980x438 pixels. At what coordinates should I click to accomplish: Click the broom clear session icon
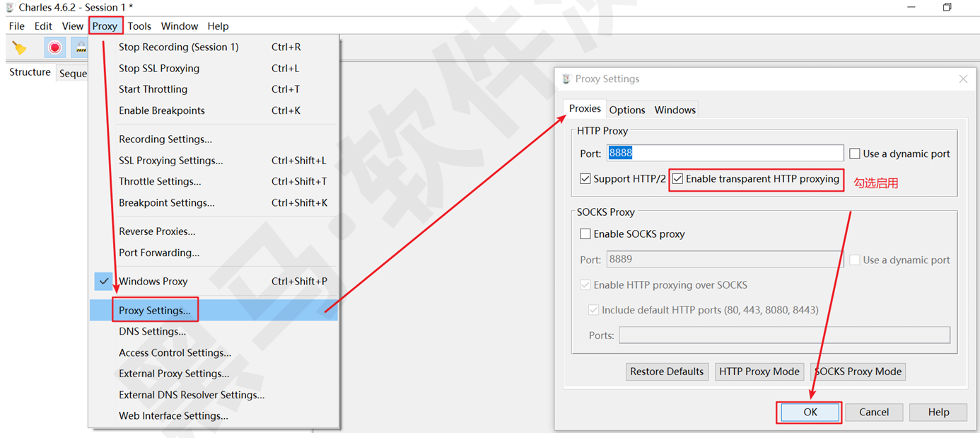[x=19, y=47]
